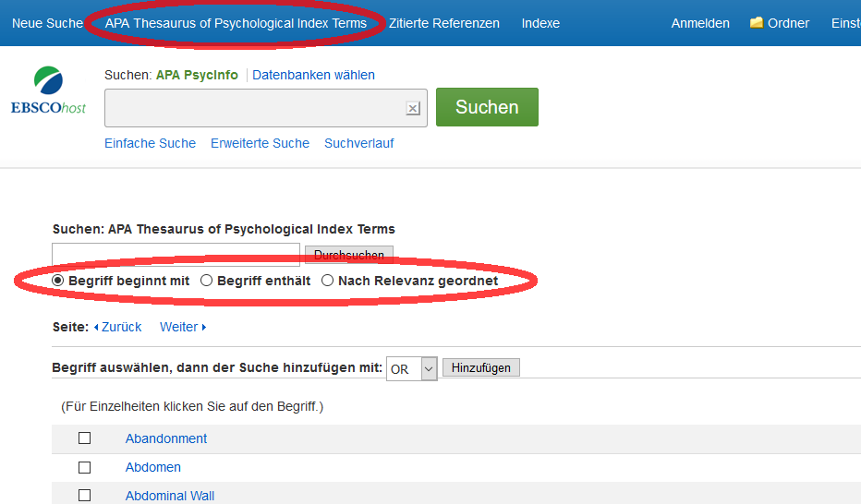The image size is (861, 504).
Task: Click the green Suchen button
Action: [487, 107]
